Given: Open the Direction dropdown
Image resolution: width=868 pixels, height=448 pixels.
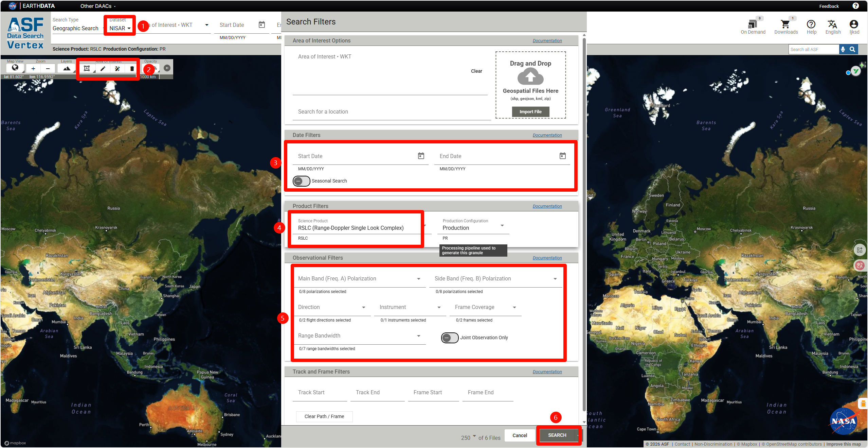Looking at the screenshot, I should 332,307.
